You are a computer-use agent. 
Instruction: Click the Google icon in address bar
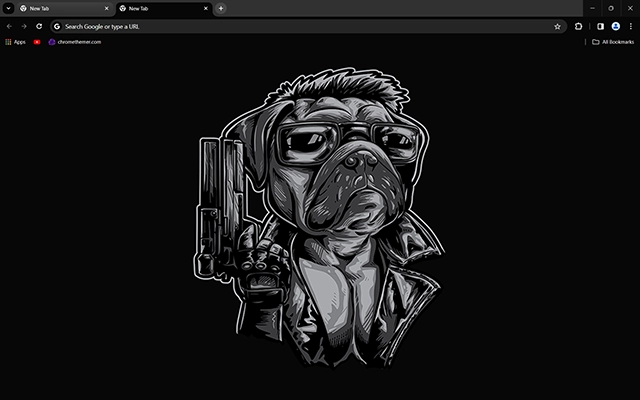pyautogui.click(x=57, y=27)
